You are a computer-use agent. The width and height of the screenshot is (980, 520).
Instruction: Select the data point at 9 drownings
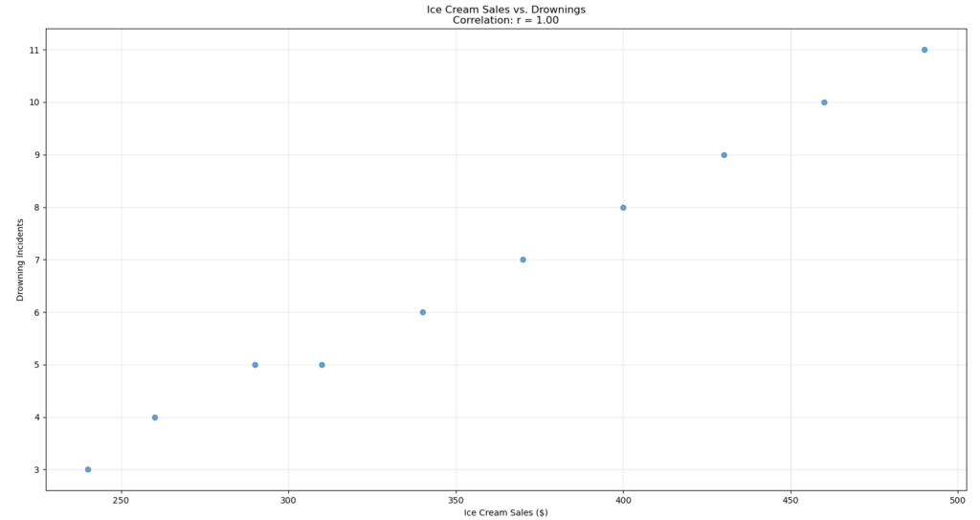(x=724, y=155)
